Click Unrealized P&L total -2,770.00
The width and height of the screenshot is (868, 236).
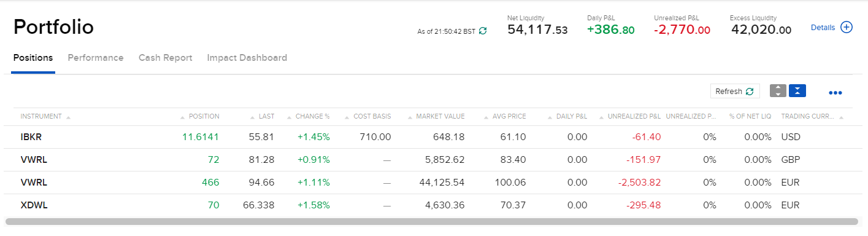tap(682, 30)
